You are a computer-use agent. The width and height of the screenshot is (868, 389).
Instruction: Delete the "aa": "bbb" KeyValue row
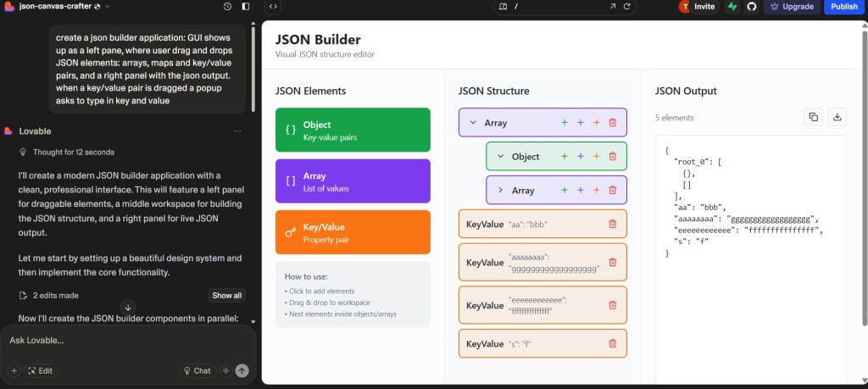612,224
